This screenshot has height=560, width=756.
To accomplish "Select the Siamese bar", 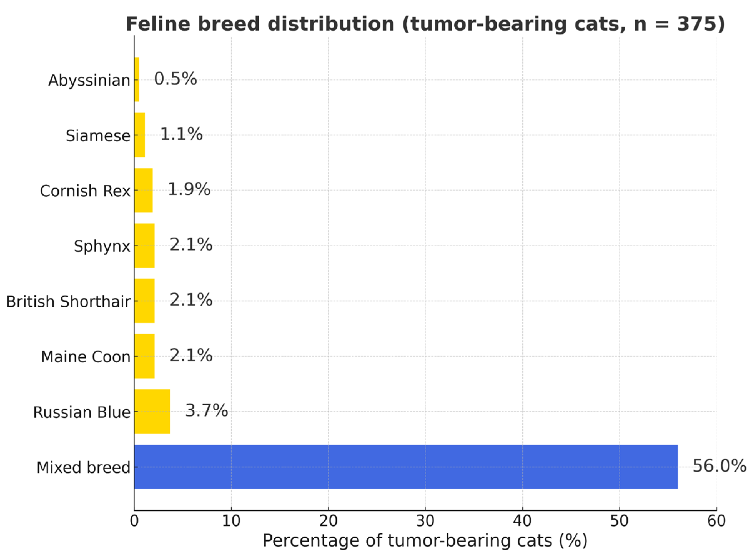I will [x=140, y=135].
